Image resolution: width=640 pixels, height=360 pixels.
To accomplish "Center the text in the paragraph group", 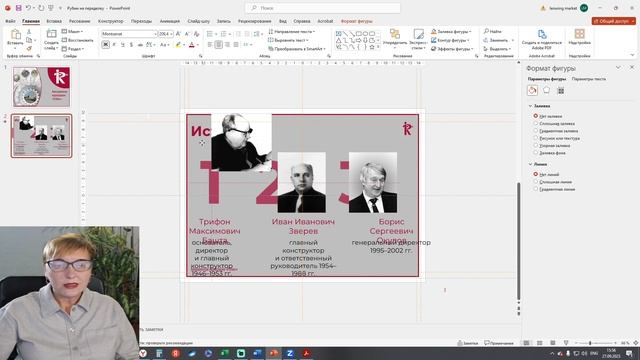I will (x=218, y=44).
